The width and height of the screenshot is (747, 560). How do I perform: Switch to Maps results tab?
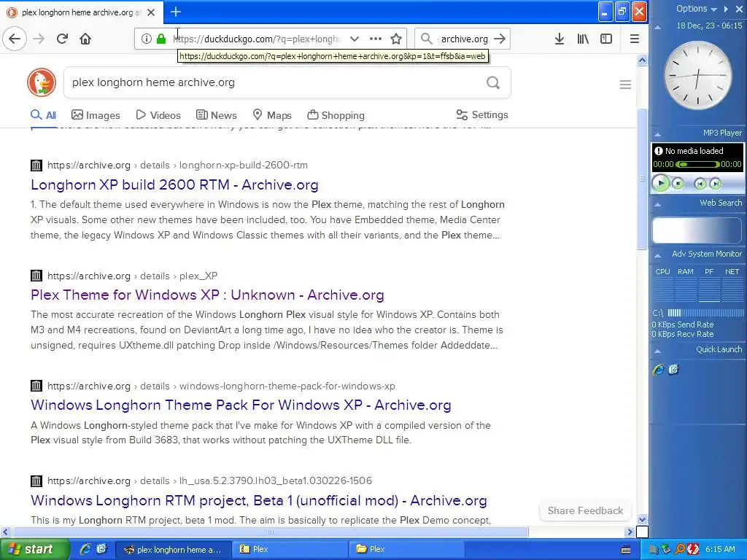[x=272, y=115]
